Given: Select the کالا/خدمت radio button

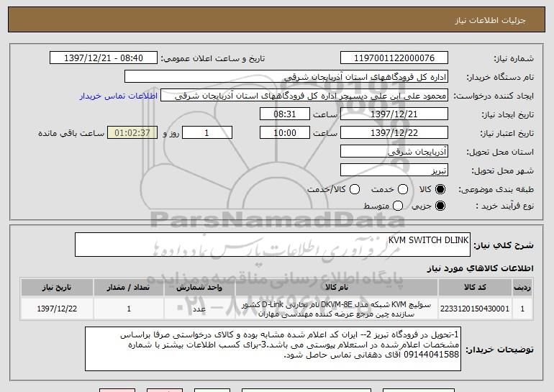Looking at the screenshot, I should click(x=355, y=190).
